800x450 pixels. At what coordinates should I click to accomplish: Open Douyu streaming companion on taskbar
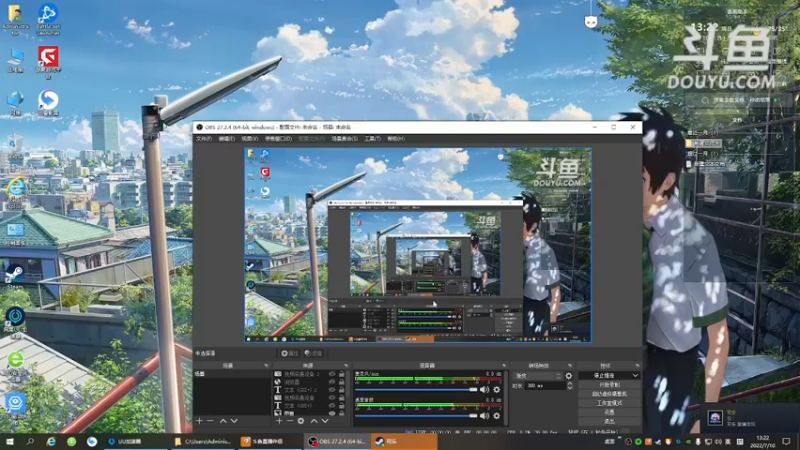point(268,441)
